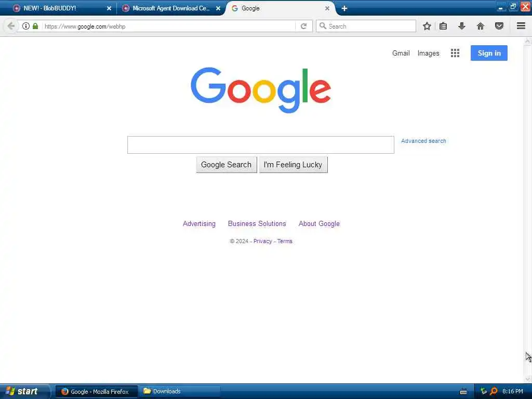Minimize the Firefox window

(x=500, y=7)
